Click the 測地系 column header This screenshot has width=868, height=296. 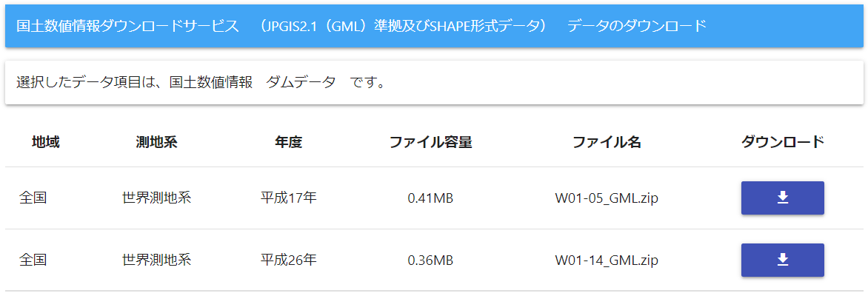pyautogui.click(x=156, y=142)
